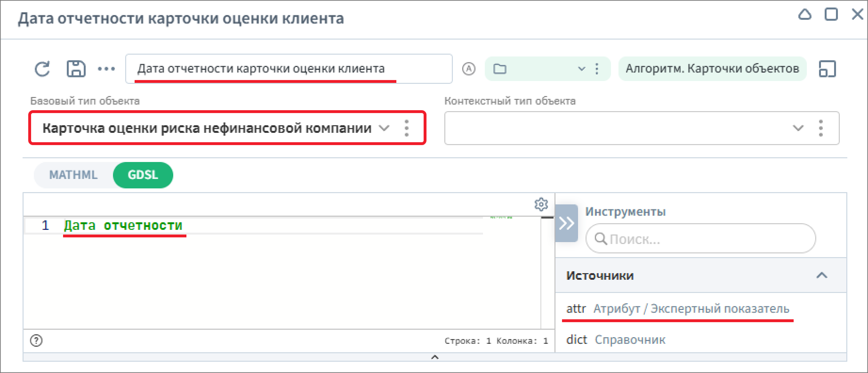Open editor settings gear icon
The width and height of the screenshot is (868, 373).
coord(541,204)
